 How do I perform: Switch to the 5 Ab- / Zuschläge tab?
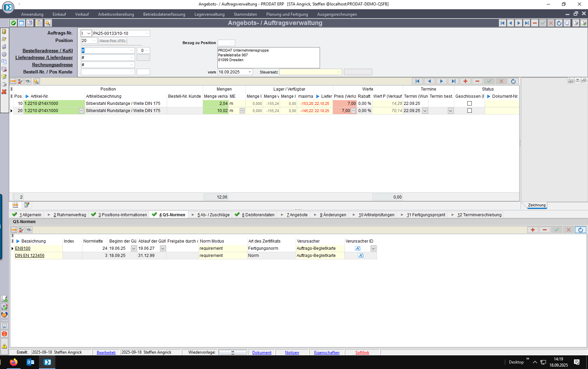[213, 215]
